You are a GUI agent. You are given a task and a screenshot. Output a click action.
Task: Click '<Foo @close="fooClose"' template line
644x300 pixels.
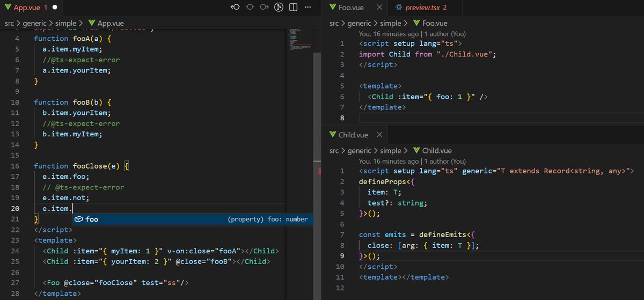[115, 283]
